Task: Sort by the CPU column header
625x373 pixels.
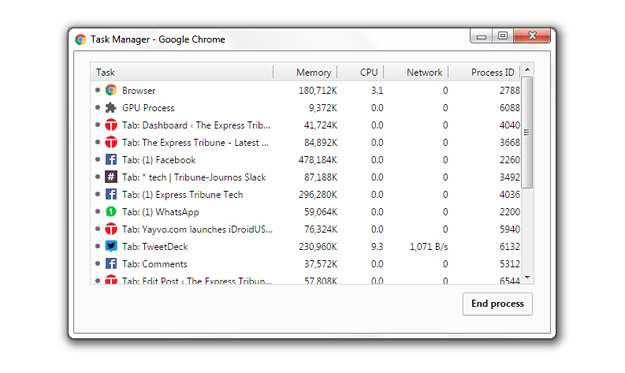Action: click(360, 72)
